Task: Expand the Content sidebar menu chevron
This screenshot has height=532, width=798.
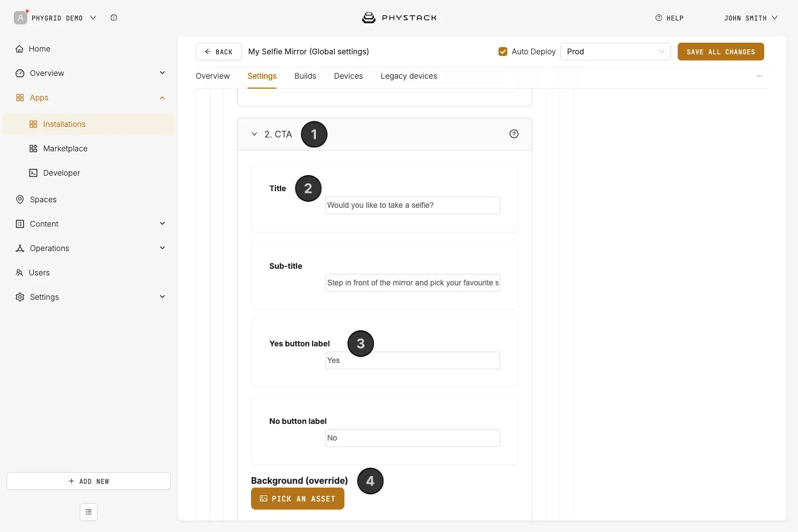Action: 162,224
